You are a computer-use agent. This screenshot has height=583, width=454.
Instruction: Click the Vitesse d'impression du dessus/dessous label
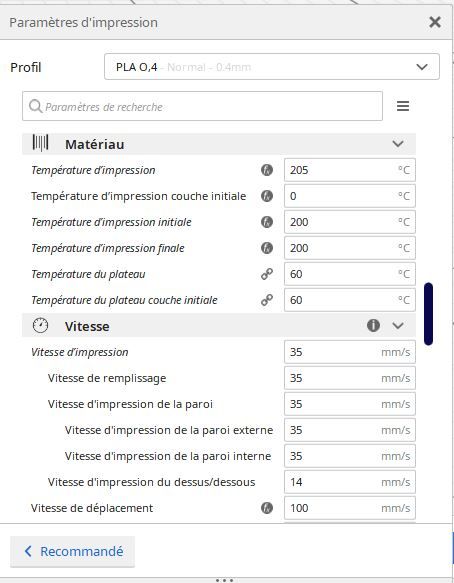point(151,482)
